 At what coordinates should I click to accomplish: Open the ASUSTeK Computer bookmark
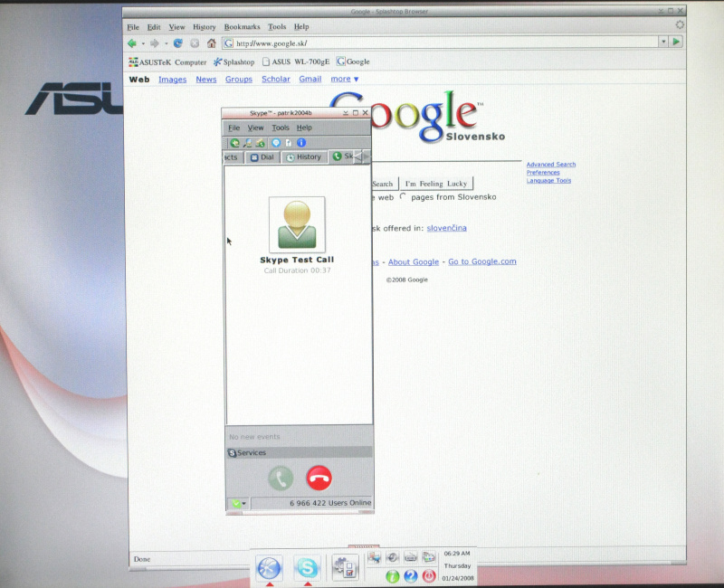167,62
